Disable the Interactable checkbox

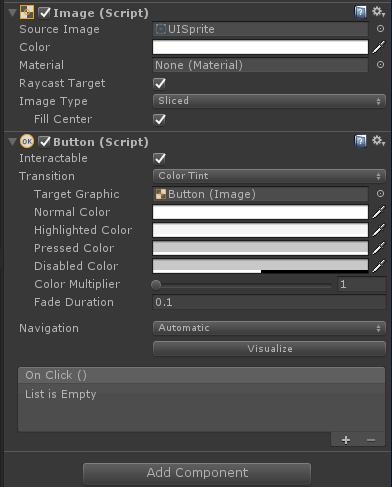click(159, 158)
